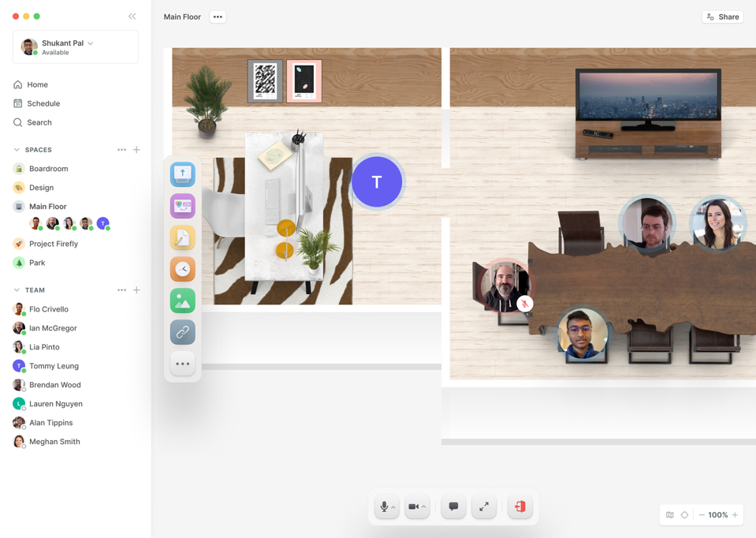
Task: Select the image upload tool
Action: point(182,301)
